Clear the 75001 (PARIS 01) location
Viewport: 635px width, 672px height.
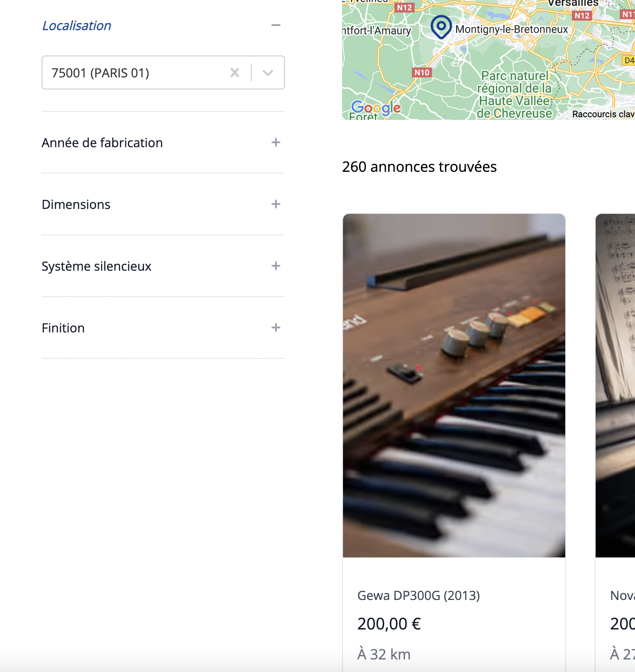point(235,72)
